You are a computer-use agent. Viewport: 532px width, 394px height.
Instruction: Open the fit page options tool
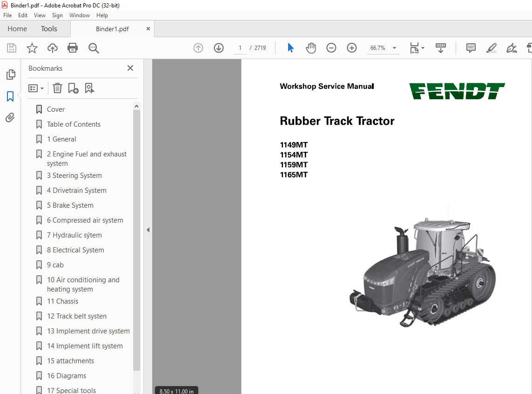pos(417,48)
